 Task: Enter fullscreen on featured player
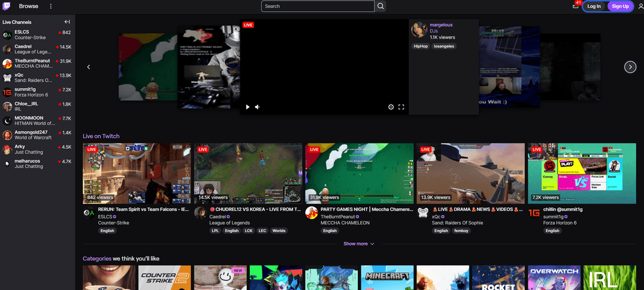point(401,107)
